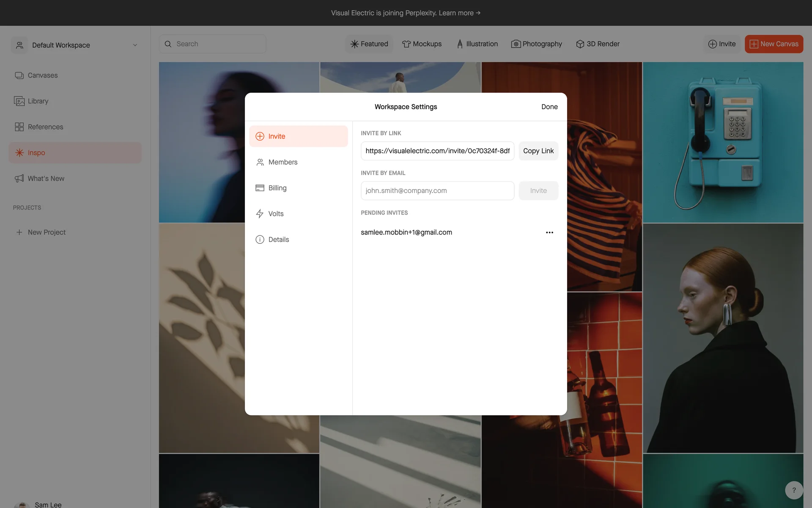Click the New Canvas button
812x508 pixels.
774,44
